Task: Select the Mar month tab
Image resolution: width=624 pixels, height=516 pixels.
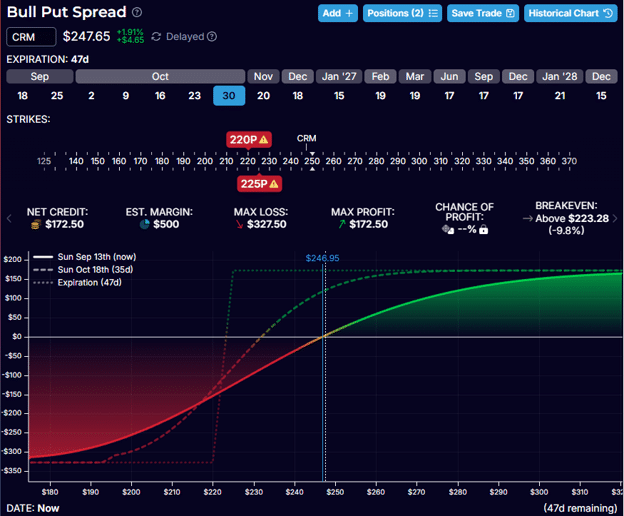Action: 415,76
